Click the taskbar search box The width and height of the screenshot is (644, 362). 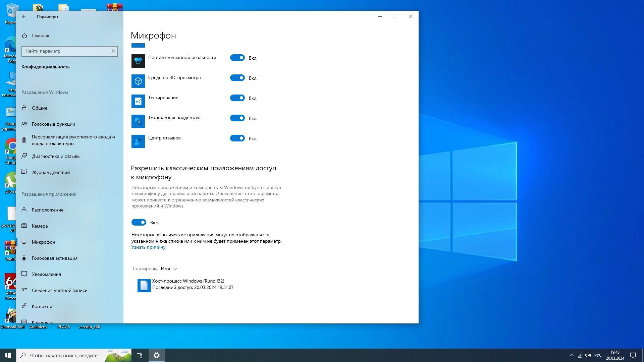click(74, 355)
